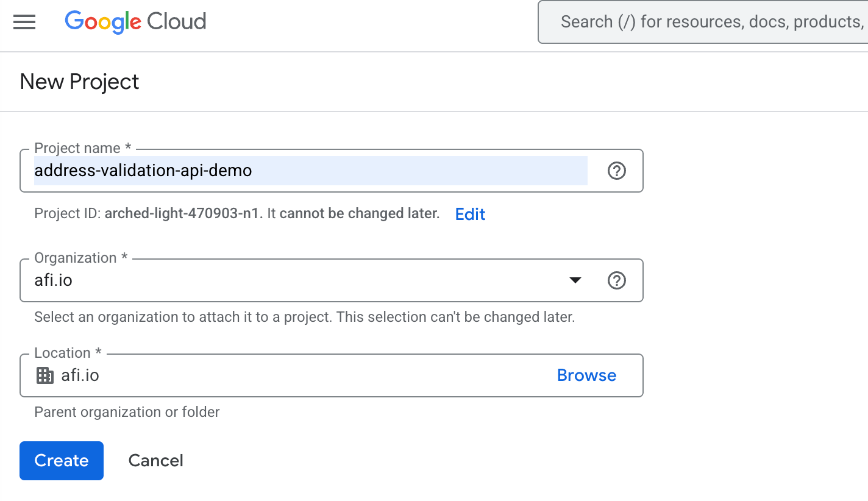868x501 pixels.
Task: Select the highlighted project name text
Action: click(143, 171)
